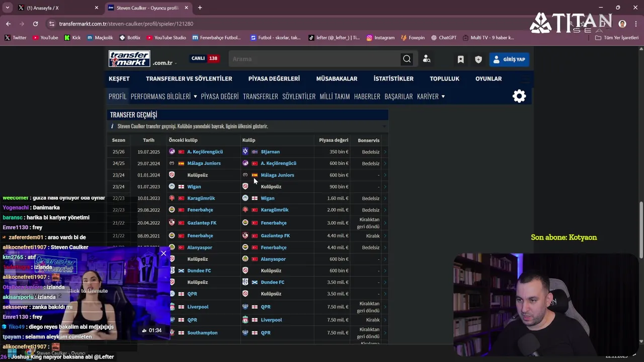Open the Foxepin bookmark
This screenshot has width=644, height=362.
point(413,37)
